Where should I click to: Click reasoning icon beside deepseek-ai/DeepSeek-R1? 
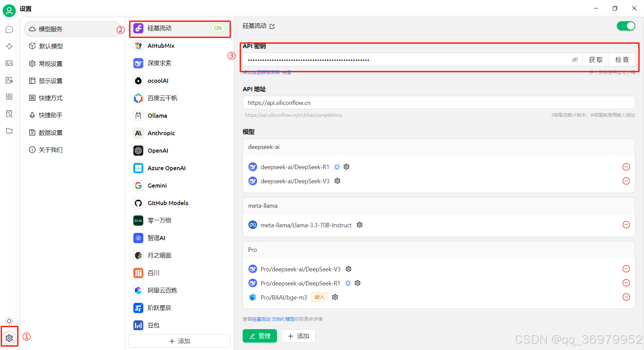pos(337,167)
